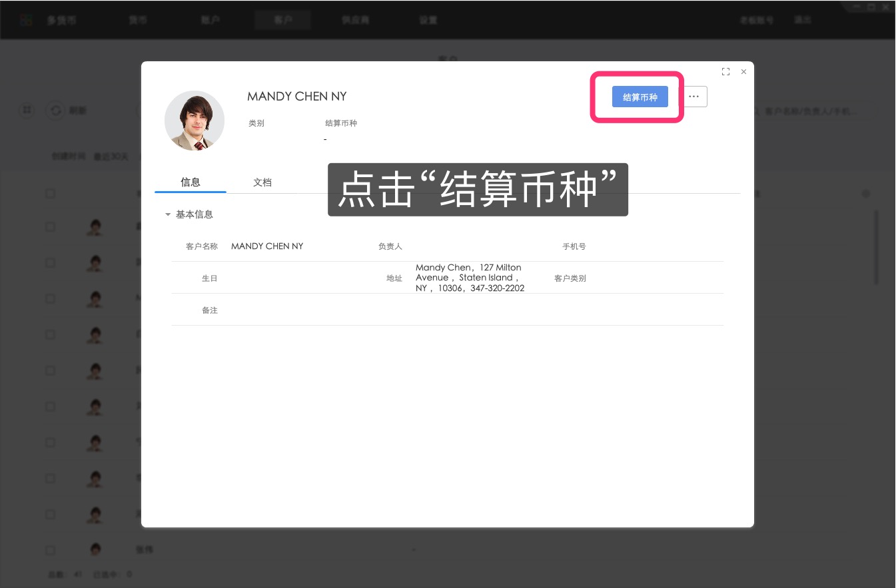Open the 客户 menu in the top bar
896x588 pixels.
(282, 20)
